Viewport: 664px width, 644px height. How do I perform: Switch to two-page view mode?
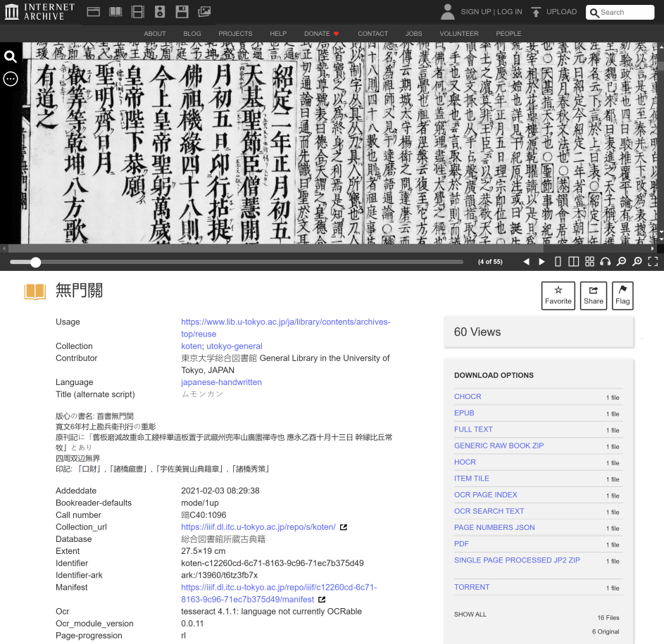coord(573,261)
